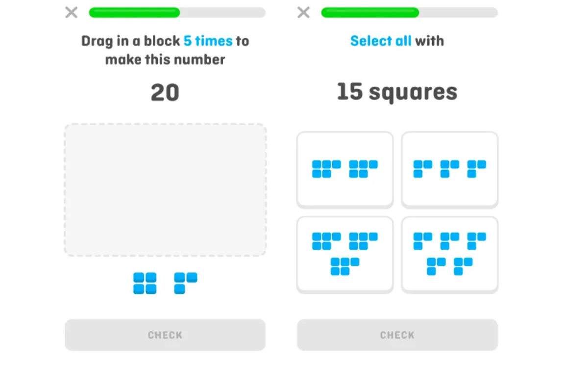Select the card with three three-square blocks
The width and height of the screenshot is (588, 368).
pyautogui.click(x=450, y=169)
